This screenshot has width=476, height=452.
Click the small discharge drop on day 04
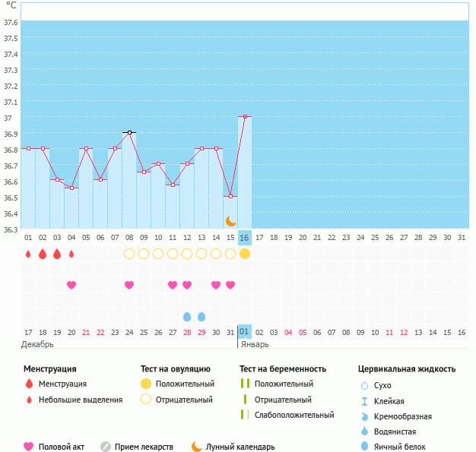point(71,254)
